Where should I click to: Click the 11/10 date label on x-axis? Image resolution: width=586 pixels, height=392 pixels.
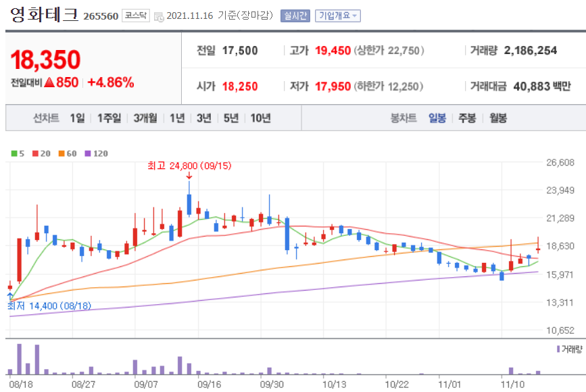pyautogui.click(x=512, y=384)
